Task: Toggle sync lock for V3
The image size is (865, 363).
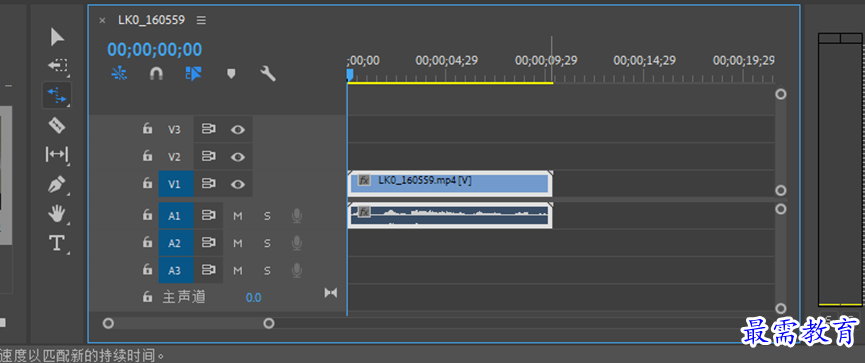Action: (209, 129)
